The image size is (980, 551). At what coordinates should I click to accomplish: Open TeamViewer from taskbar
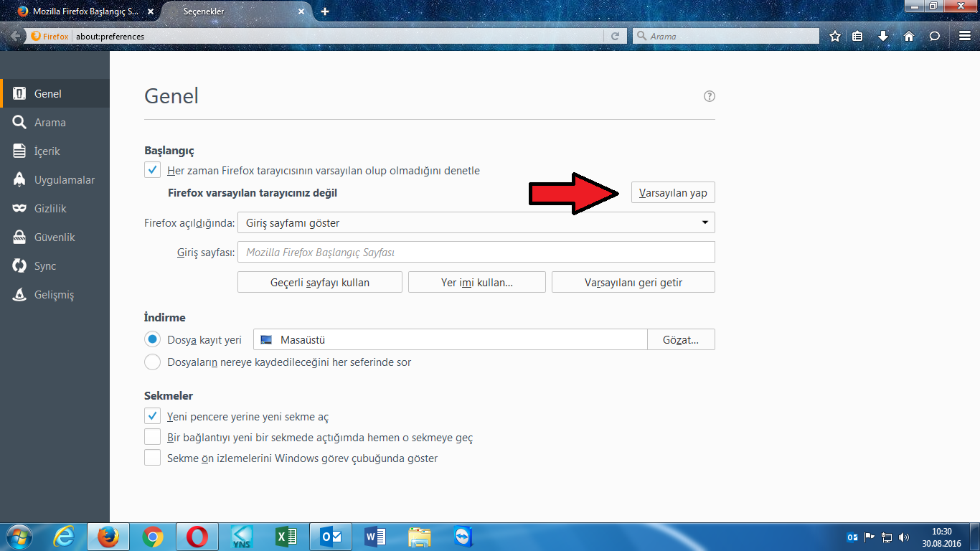coord(464,536)
